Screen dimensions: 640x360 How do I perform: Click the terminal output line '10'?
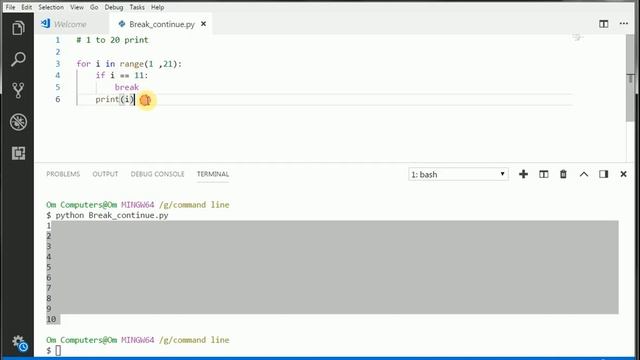[51, 319]
